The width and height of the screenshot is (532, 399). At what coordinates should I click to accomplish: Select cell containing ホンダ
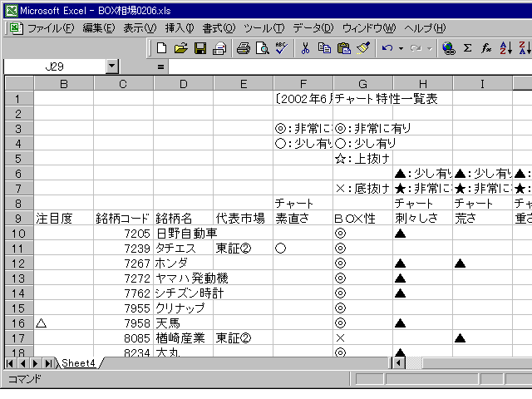[x=184, y=264]
